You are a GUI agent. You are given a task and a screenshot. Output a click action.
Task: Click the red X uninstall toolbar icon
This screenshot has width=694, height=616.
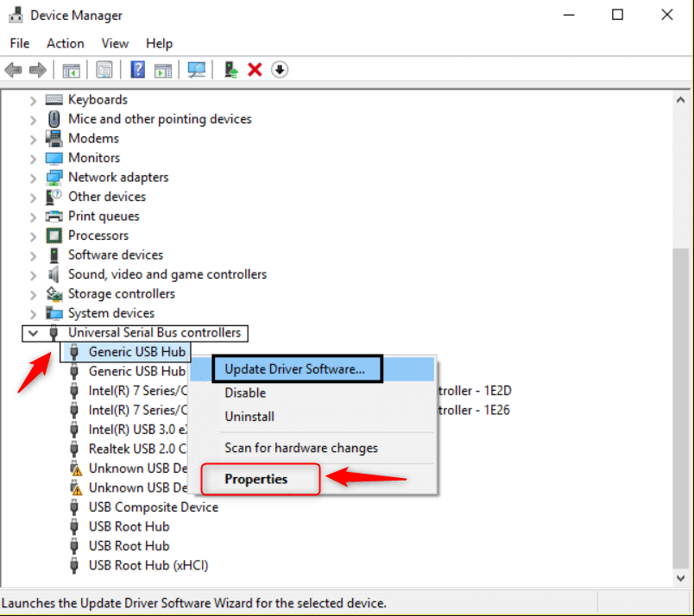coord(255,69)
